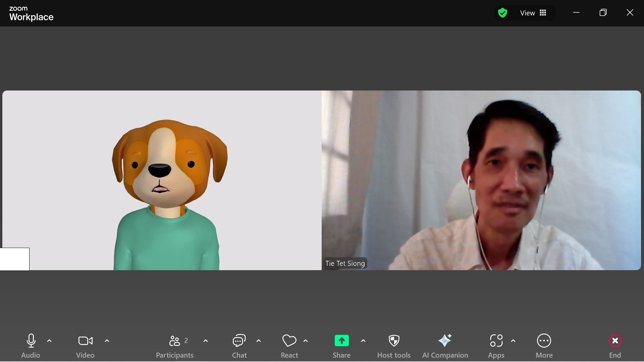The width and height of the screenshot is (644, 362).
Task: Expand arrow next to Participants
Action: [206, 341]
